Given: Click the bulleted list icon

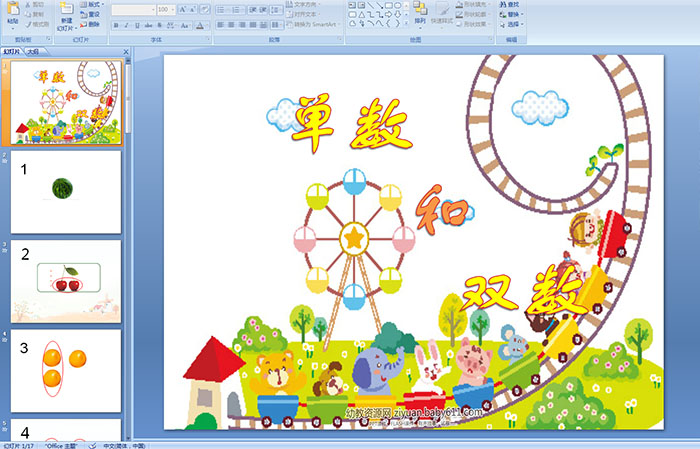Looking at the screenshot, I should pyautogui.click(x=222, y=10).
